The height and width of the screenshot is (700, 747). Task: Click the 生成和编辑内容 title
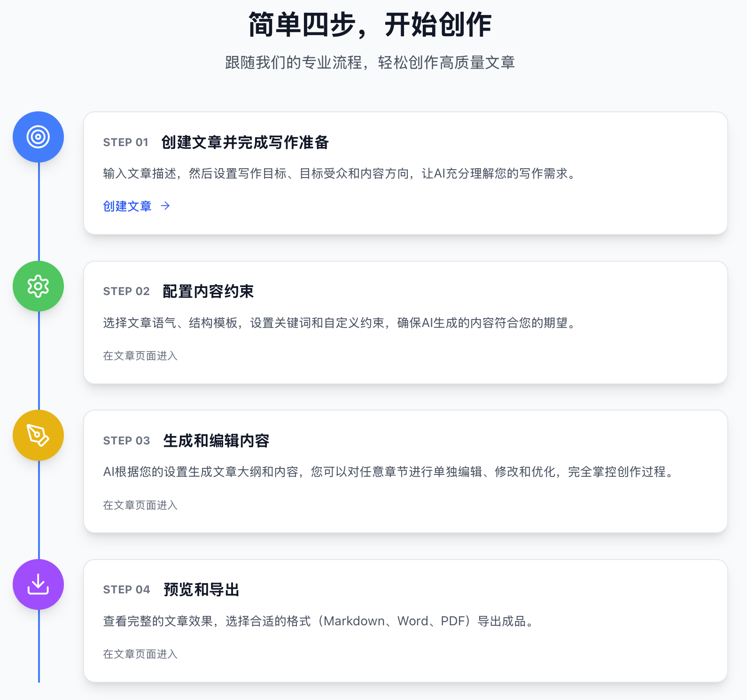coord(216,441)
